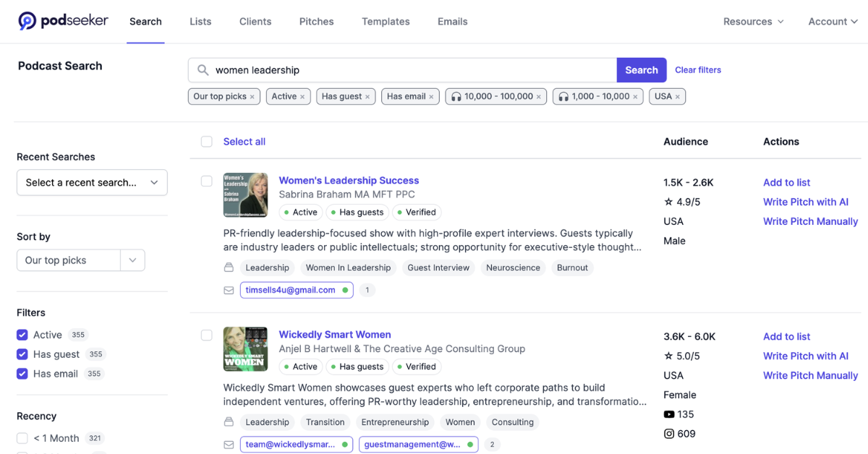Open Women's Leadership Success podcast cover
868x454 pixels.
click(x=246, y=195)
